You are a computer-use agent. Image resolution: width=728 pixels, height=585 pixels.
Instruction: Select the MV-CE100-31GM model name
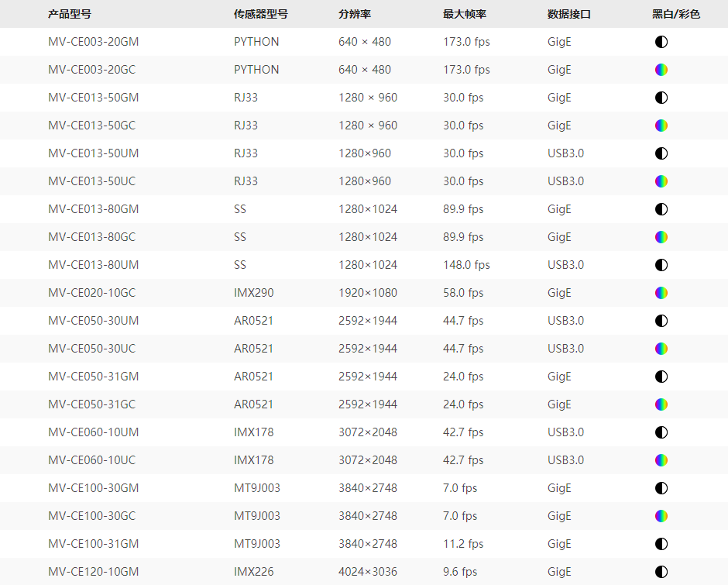click(x=93, y=544)
